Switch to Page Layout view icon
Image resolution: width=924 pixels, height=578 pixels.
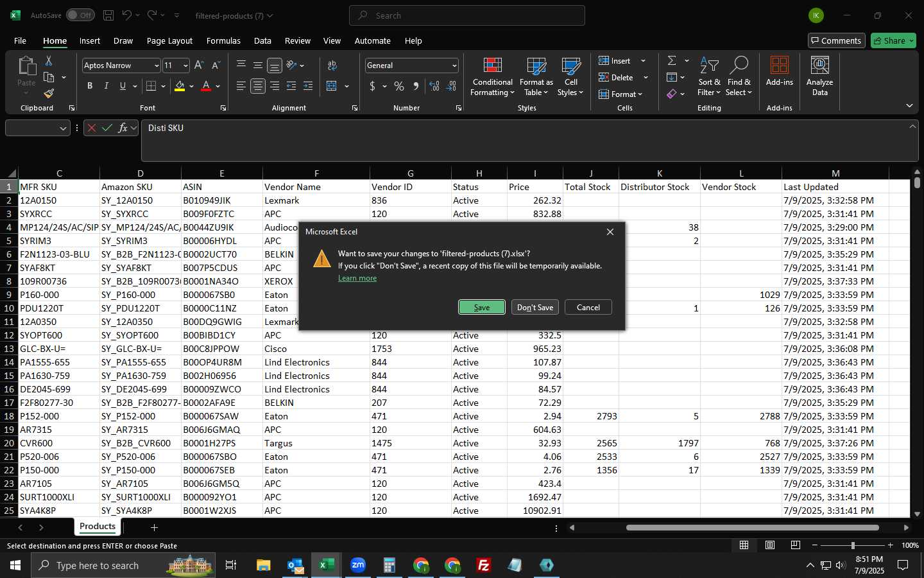click(770, 545)
